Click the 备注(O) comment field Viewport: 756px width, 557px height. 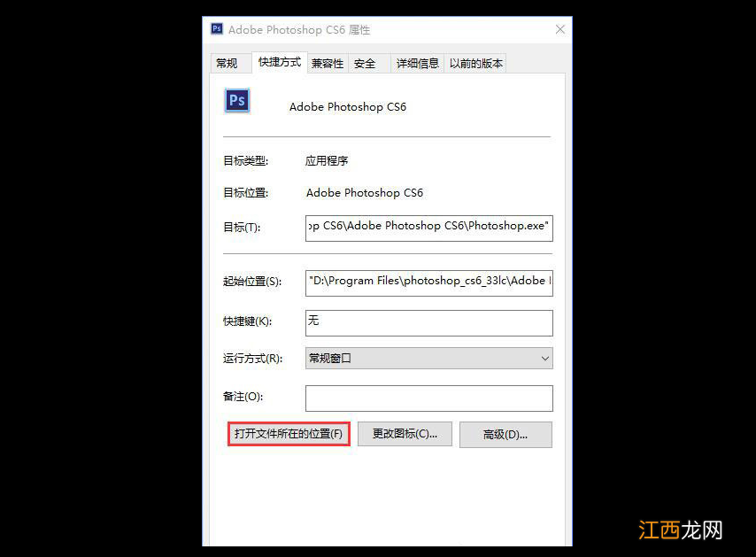[429, 398]
